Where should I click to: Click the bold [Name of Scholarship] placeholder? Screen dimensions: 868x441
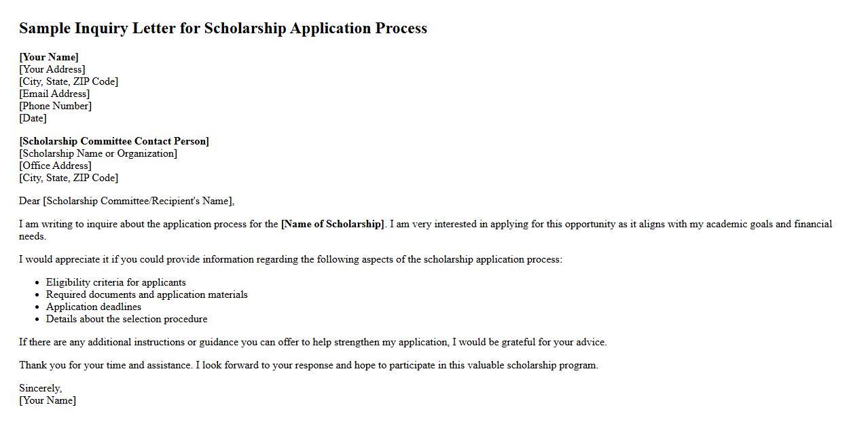click(x=333, y=224)
